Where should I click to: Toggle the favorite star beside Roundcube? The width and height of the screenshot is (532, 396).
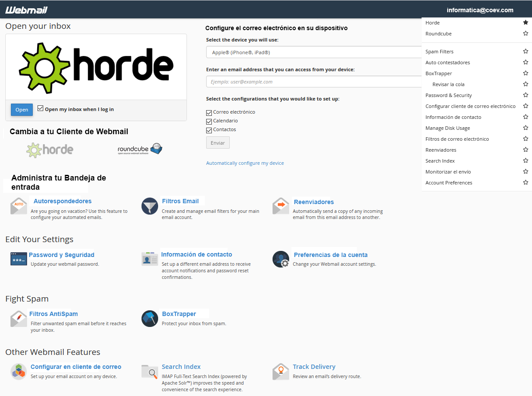(x=525, y=34)
